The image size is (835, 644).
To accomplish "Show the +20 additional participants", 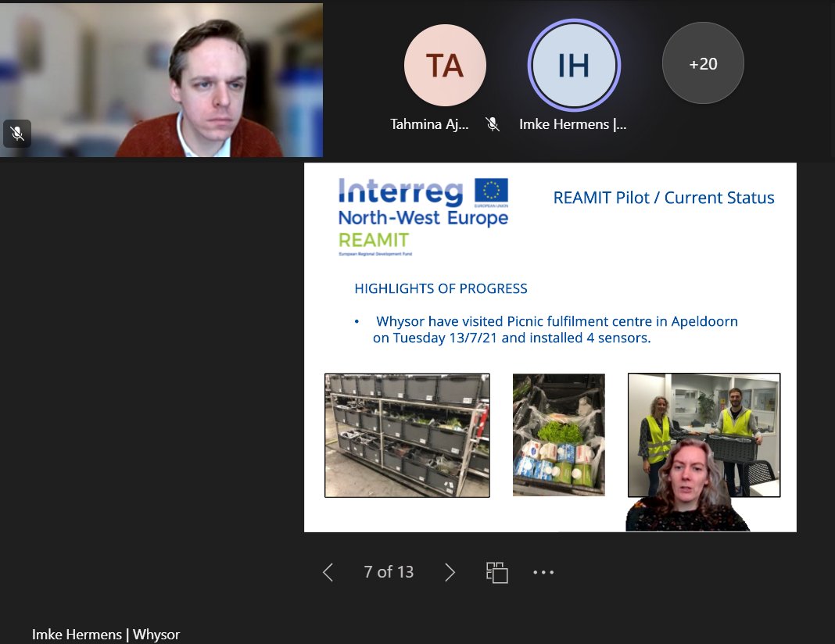I will click(x=703, y=63).
